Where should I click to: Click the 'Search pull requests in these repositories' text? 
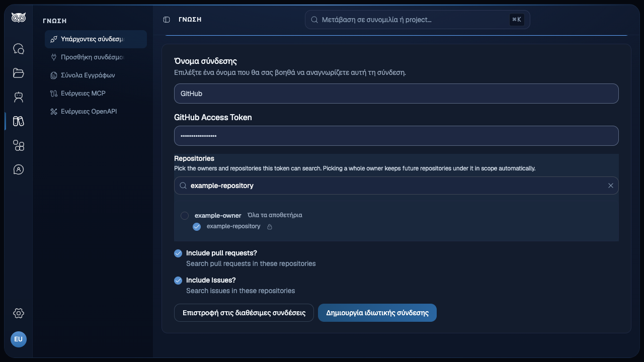click(251, 263)
